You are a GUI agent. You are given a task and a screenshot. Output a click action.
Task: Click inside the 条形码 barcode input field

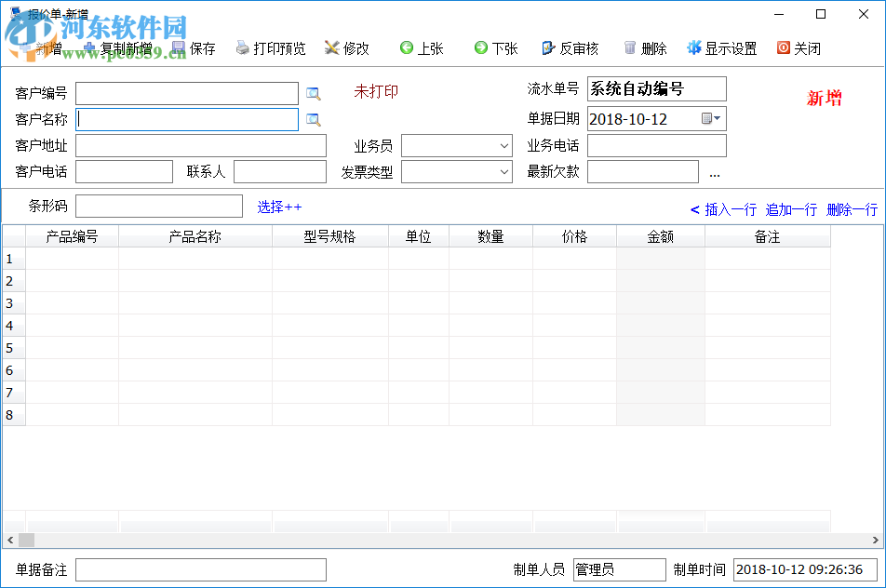click(x=158, y=206)
